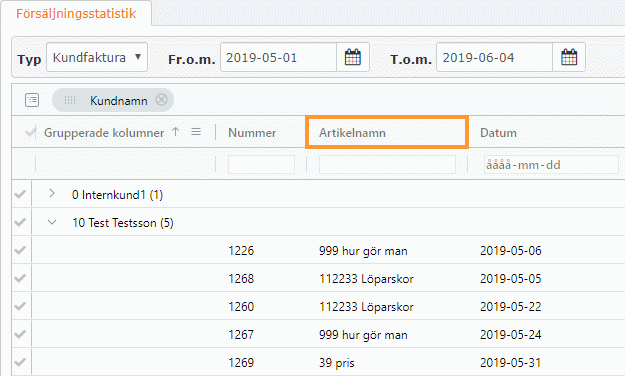Remove the Kundnamn grouping chip
The width and height of the screenshot is (625, 376).
click(161, 100)
